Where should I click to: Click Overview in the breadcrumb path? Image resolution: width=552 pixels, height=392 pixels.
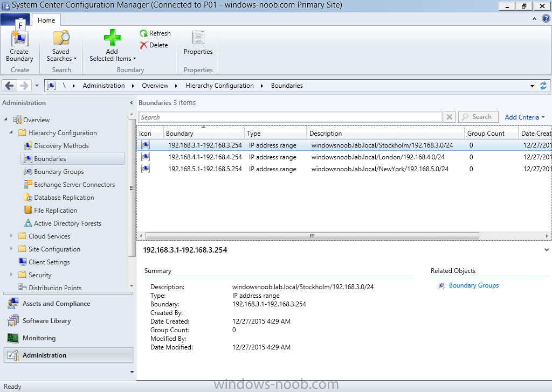tap(155, 86)
